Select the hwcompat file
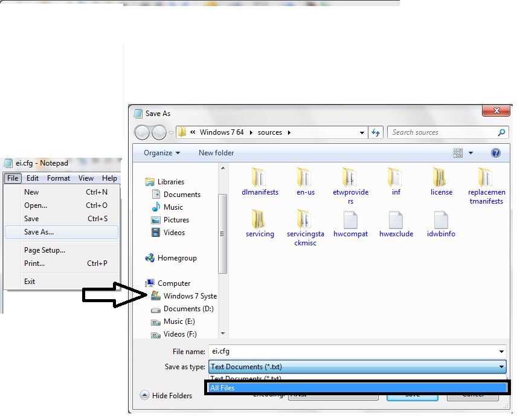 pos(350,225)
